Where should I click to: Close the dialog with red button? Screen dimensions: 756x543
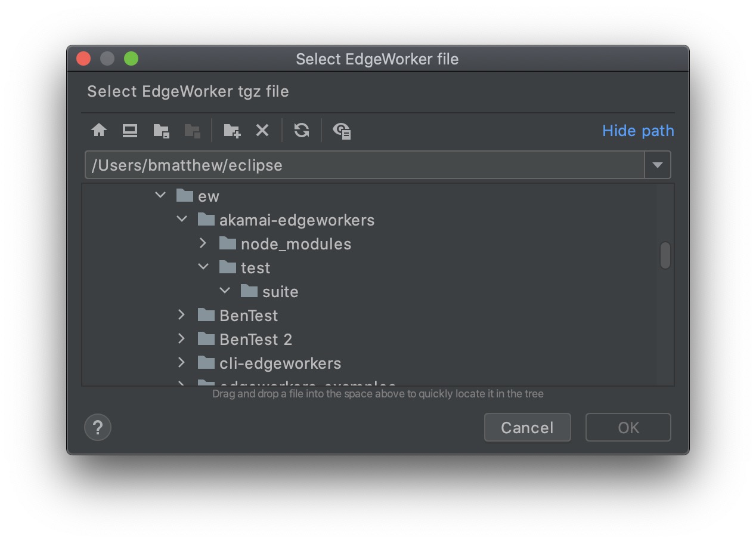click(x=83, y=58)
